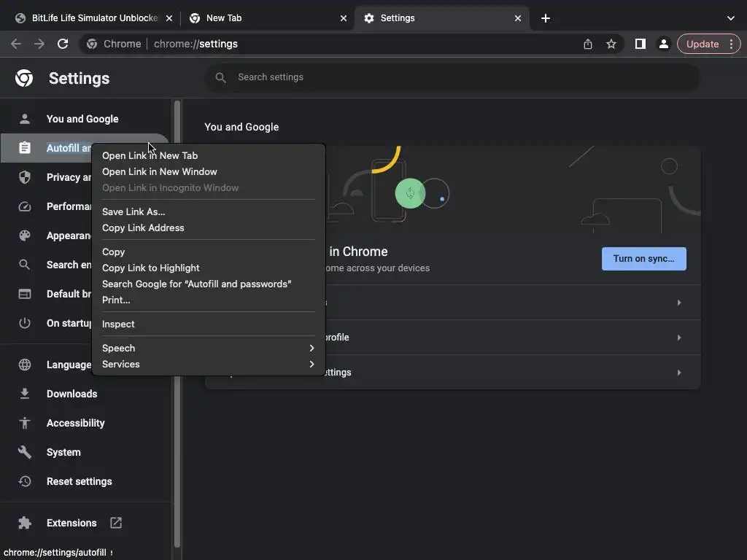
Task: Close the Settings tab
Action: pyautogui.click(x=518, y=18)
